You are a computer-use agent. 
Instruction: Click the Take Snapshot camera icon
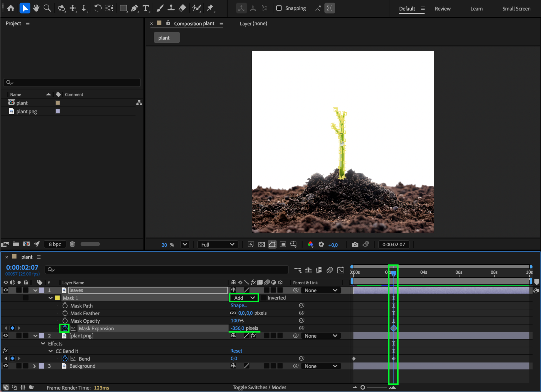[x=355, y=245]
